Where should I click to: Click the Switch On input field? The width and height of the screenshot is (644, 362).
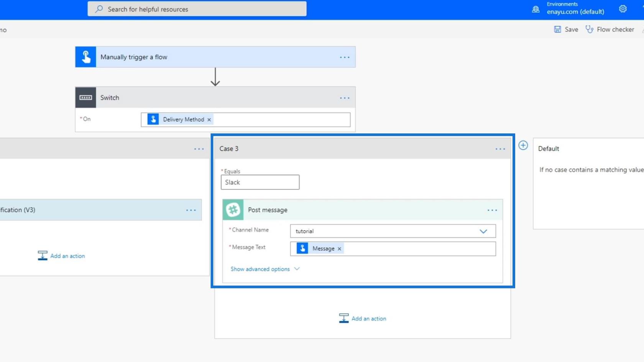[x=245, y=120]
